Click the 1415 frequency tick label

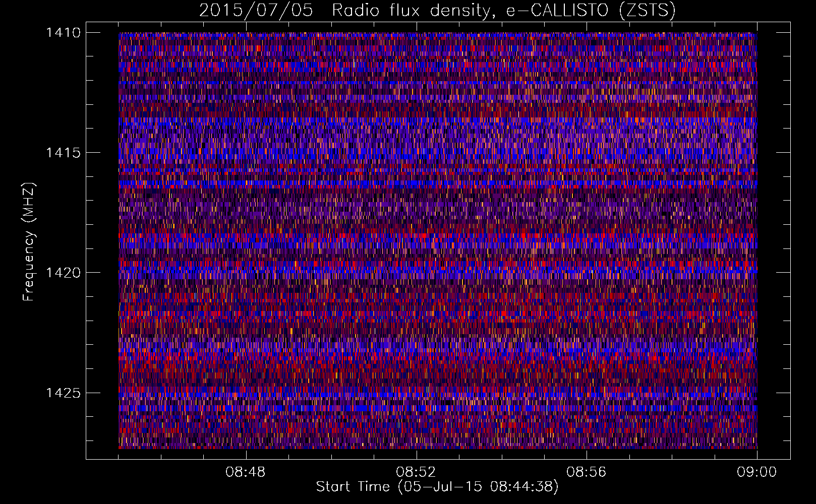click(63, 153)
